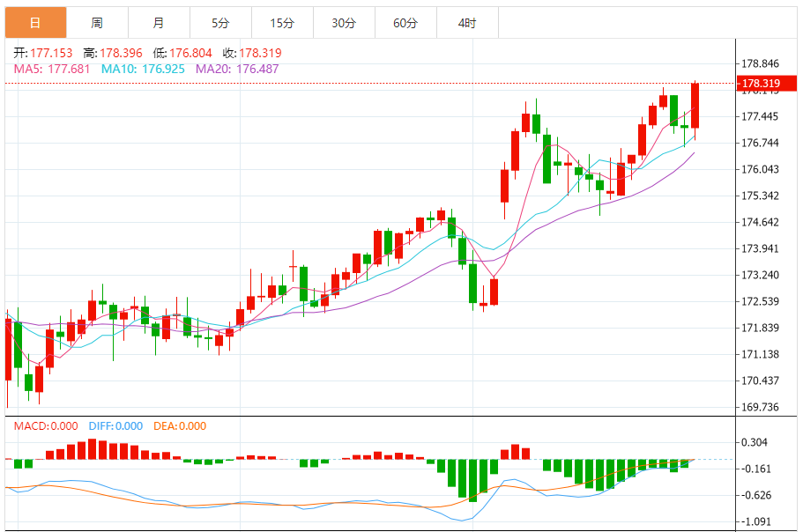803x532 pixels.
Task: Select the 15分 interval tab
Action: click(282, 23)
